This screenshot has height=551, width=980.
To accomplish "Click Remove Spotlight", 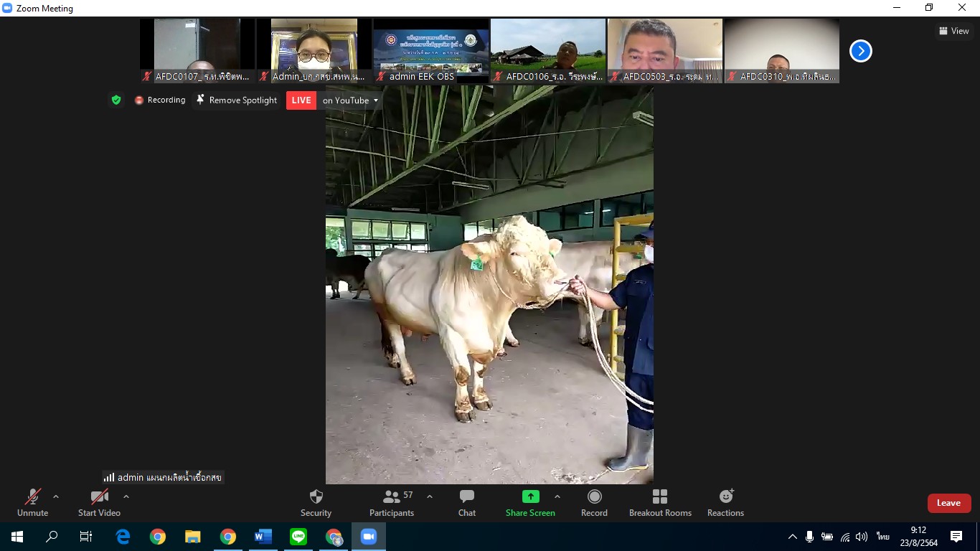I will (x=236, y=100).
